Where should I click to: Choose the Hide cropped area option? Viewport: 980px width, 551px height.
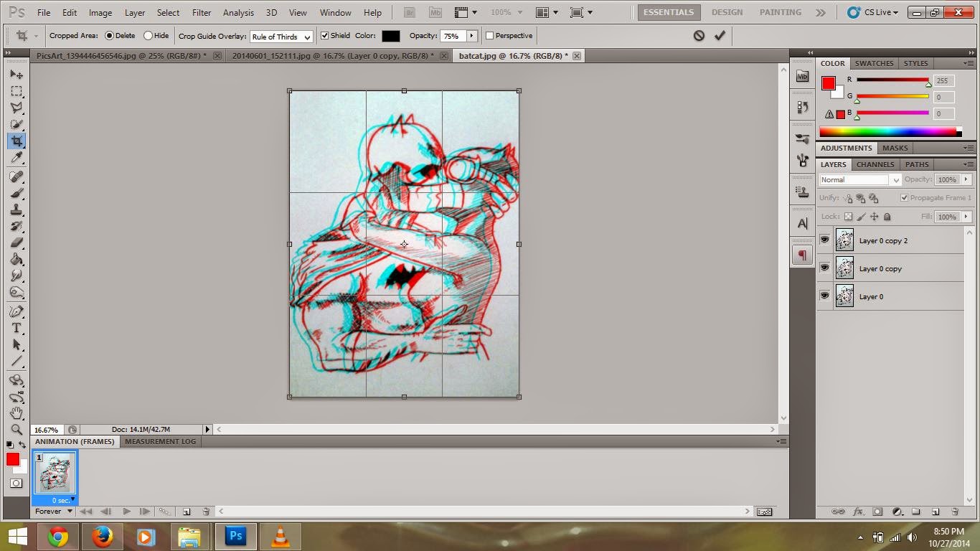[x=148, y=36]
